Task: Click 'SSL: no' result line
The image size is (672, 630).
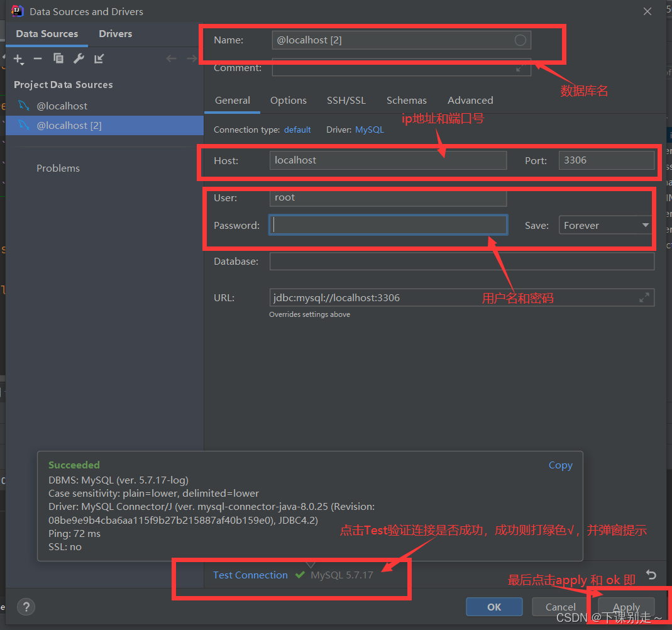Action: 65,547
